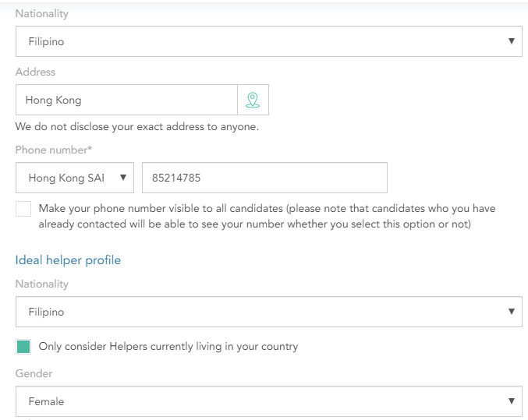Open the top Nationality dropdown showing Filipino

(x=269, y=41)
